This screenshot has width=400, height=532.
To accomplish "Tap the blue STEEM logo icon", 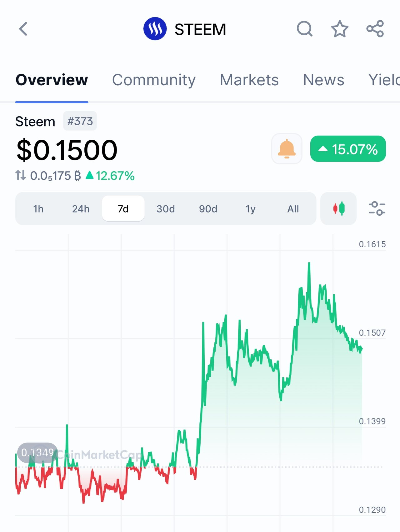I will click(x=155, y=29).
